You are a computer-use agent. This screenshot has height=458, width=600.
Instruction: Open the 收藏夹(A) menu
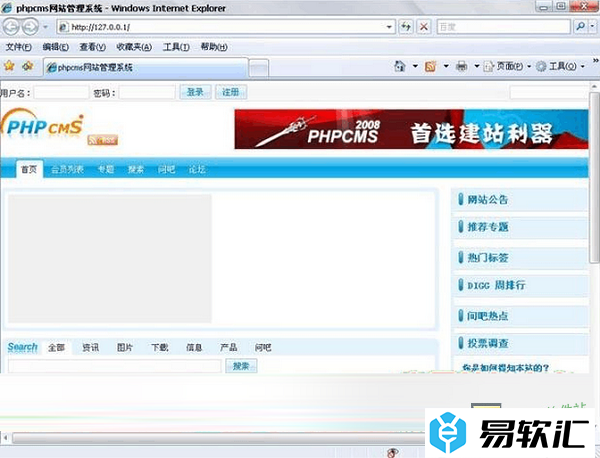pos(134,47)
